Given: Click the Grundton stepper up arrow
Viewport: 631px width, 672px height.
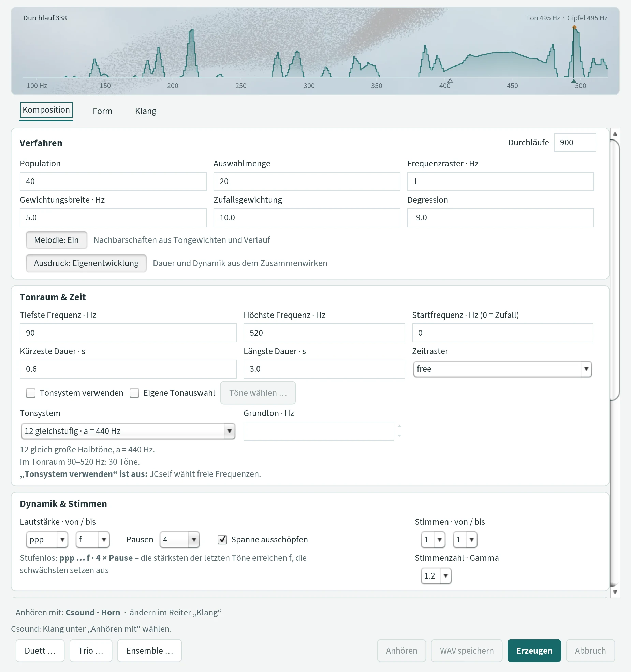Looking at the screenshot, I should (x=399, y=426).
